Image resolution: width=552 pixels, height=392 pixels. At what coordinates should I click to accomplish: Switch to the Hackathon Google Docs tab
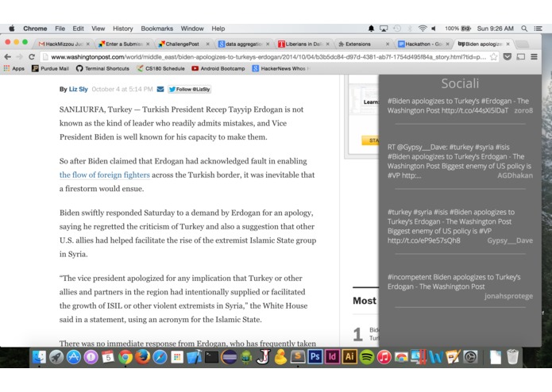423,44
